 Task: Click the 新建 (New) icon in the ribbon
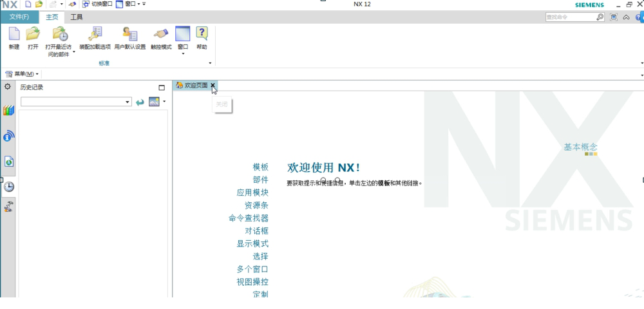[14, 33]
